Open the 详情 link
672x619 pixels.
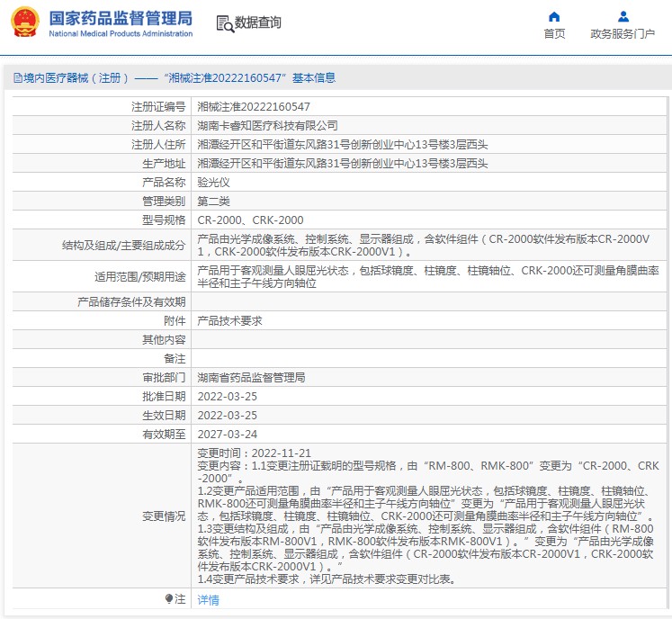209,600
